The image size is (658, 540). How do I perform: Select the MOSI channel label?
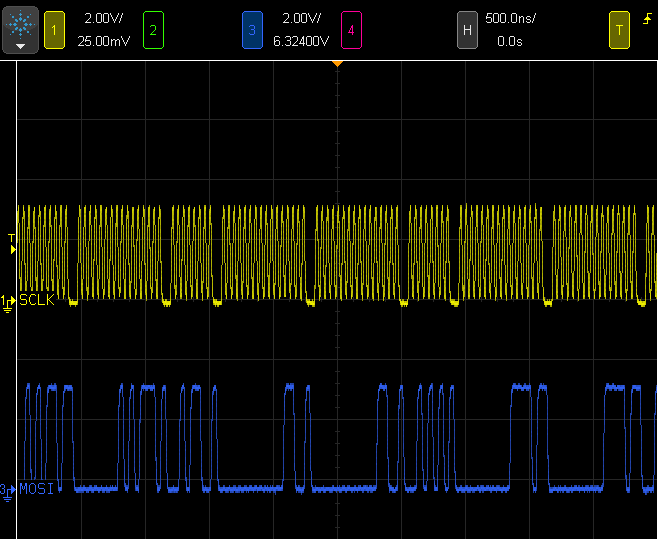pyautogui.click(x=37, y=489)
